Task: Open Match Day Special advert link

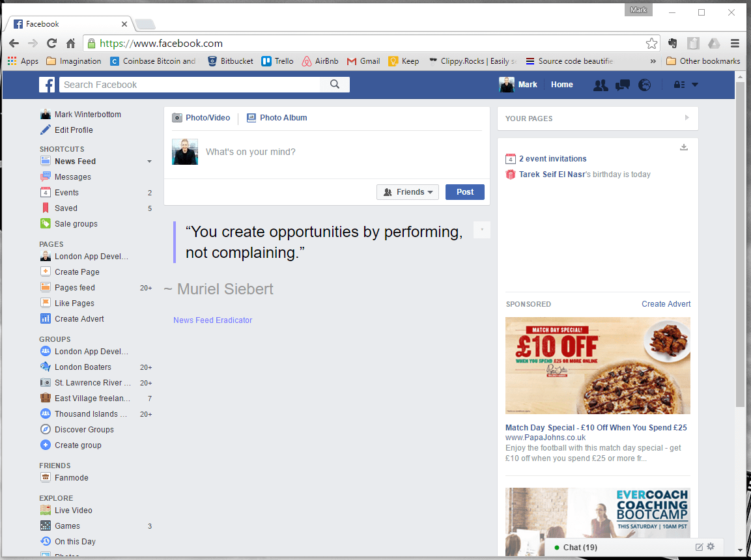Action: 596,427
